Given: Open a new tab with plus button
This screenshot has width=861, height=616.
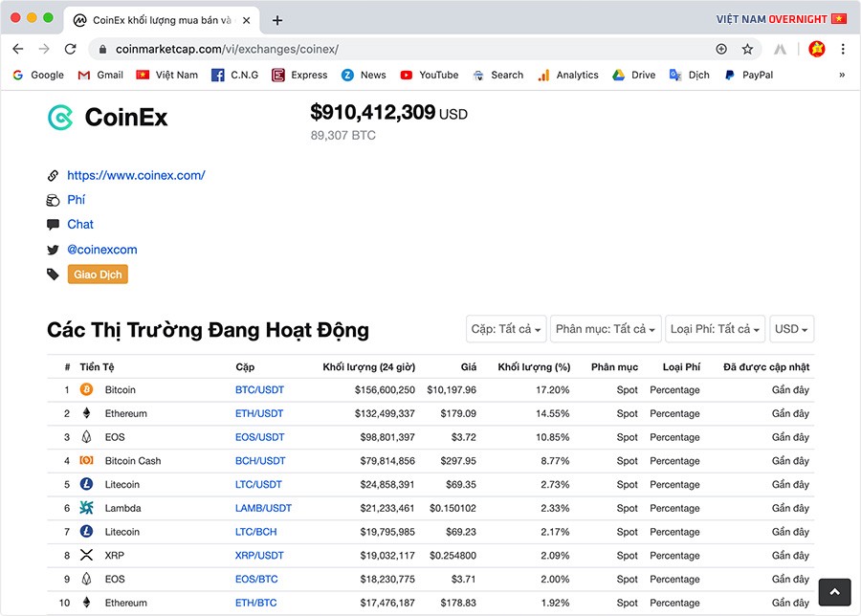Looking at the screenshot, I should pyautogui.click(x=277, y=20).
